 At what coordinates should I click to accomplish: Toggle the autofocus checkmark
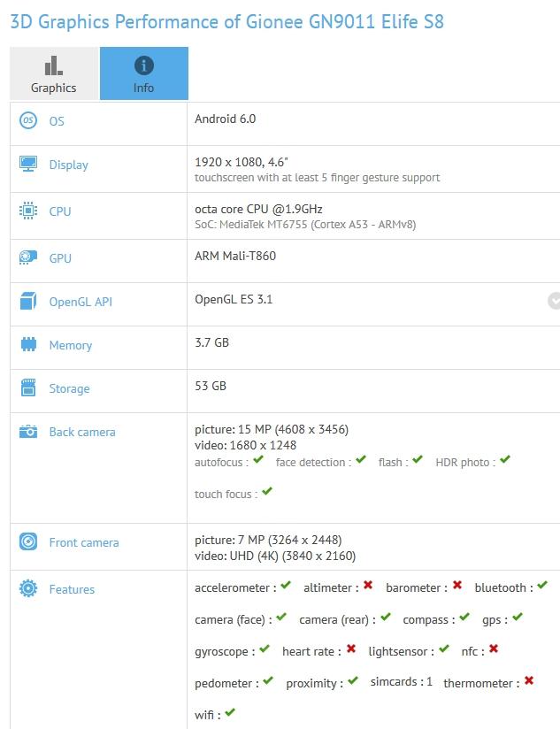[x=256, y=460]
